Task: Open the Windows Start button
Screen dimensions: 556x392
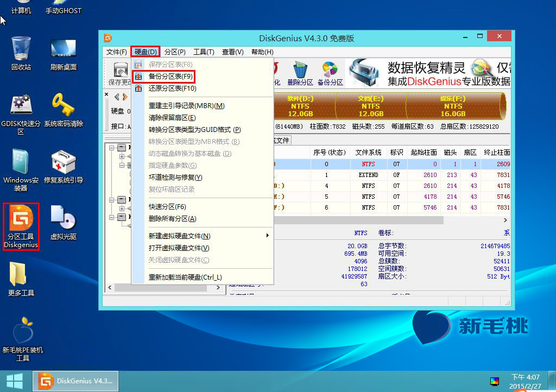Action: click(x=15, y=381)
